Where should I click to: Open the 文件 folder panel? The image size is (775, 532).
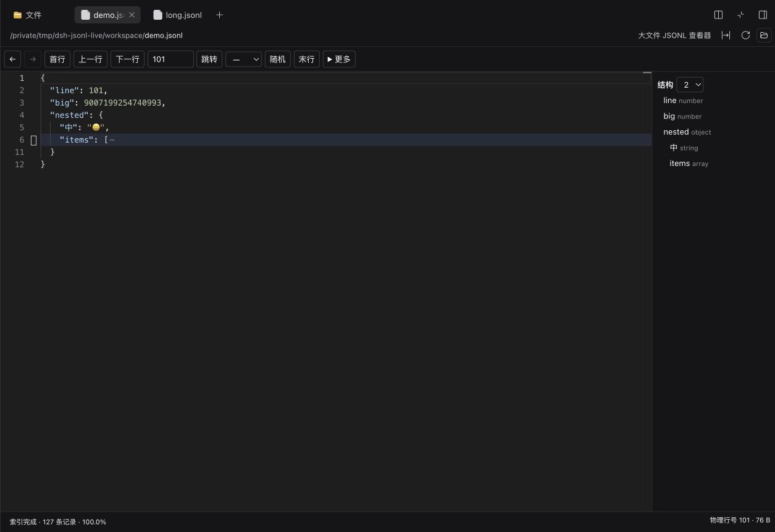[28, 15]
